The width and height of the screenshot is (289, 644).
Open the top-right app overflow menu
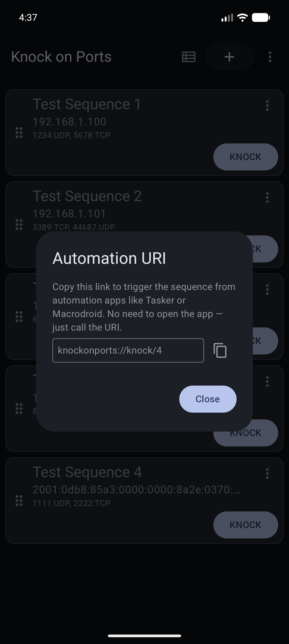click(x=270, y=57)
